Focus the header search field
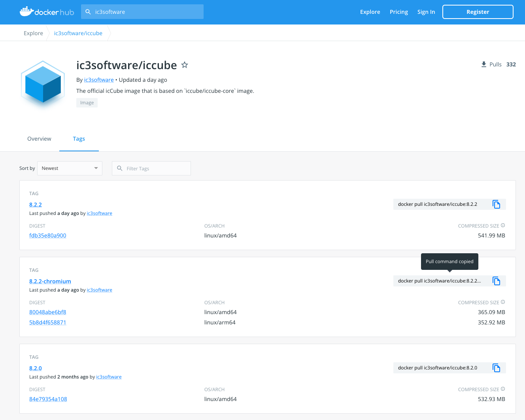The image size is (525, 420). coord(142,12)
